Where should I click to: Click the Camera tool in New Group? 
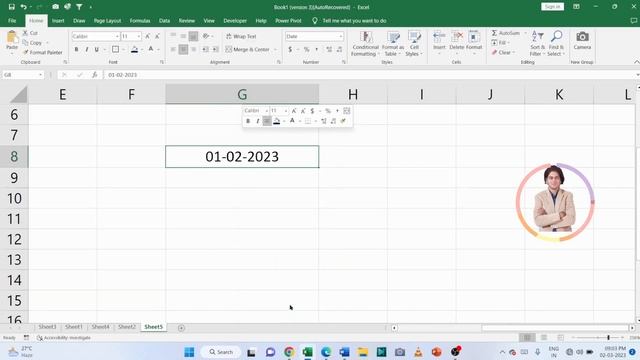coord(582,40)
